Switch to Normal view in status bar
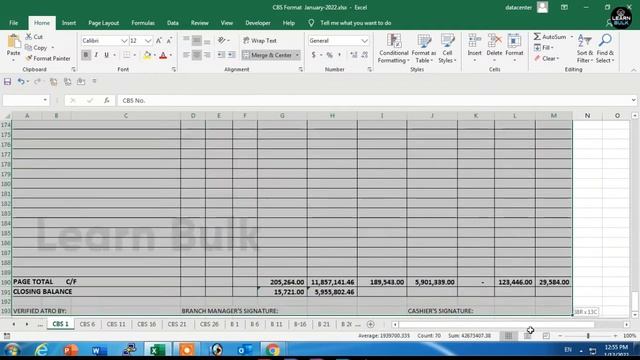640x360 pixels. (508, 336)
